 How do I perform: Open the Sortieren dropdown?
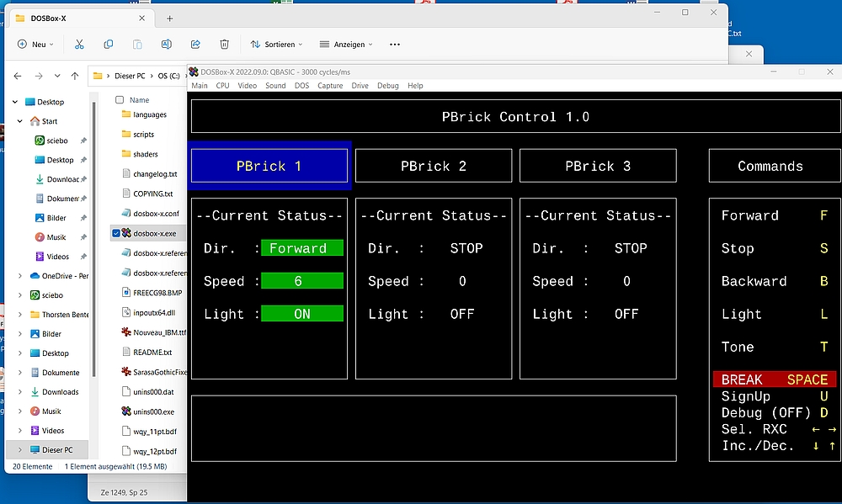click(276, 45)
